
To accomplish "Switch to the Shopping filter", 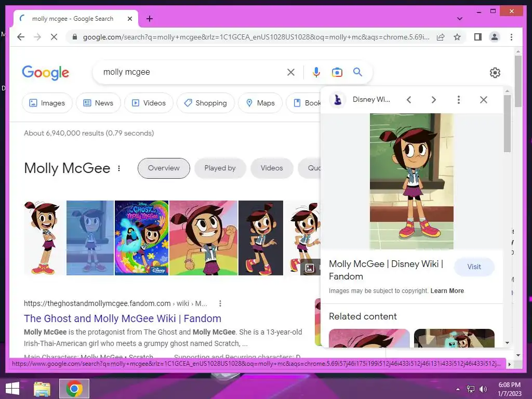I will pos(205,103).
